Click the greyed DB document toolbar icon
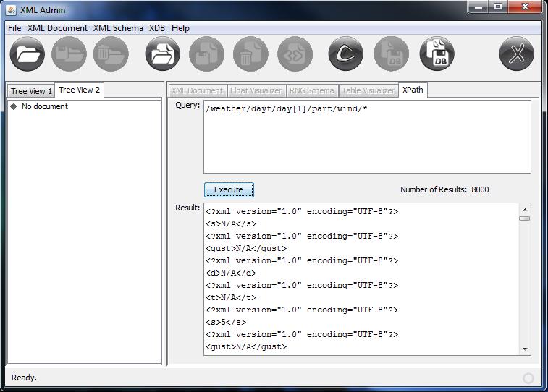 tap(392, 54)
